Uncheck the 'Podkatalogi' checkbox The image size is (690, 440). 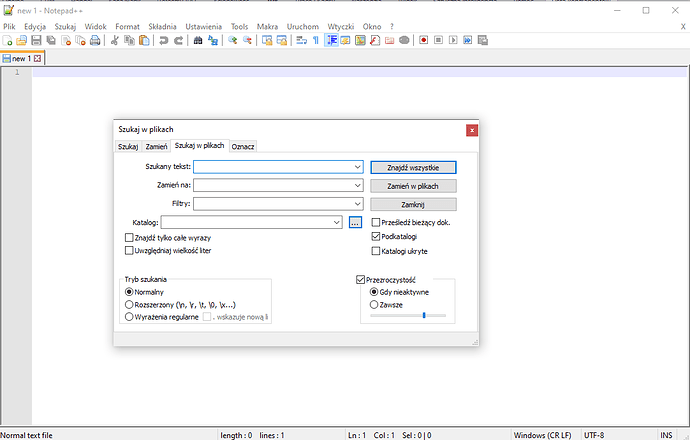point(376,237)
